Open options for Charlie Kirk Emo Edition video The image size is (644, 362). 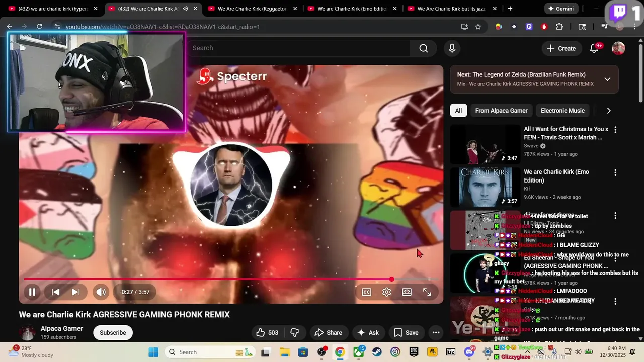615,172
